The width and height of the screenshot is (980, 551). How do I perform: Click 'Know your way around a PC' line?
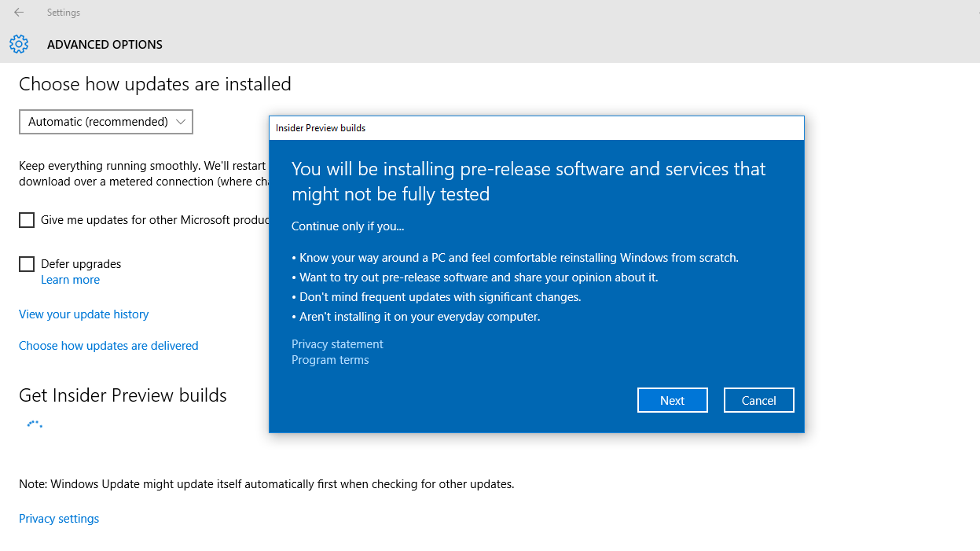click(x=515, y=258)
